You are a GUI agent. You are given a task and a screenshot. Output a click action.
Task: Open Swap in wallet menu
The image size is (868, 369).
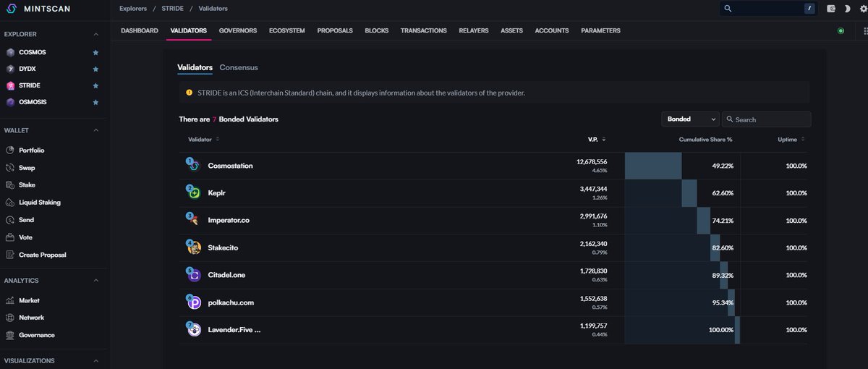coord(27,168)
